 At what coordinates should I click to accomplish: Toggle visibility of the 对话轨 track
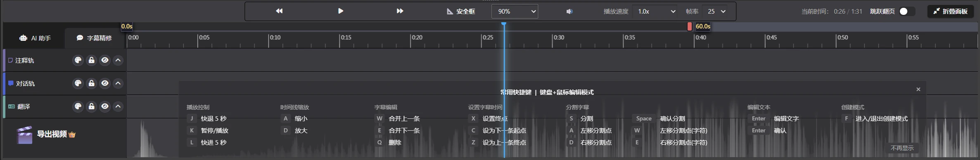105,83
